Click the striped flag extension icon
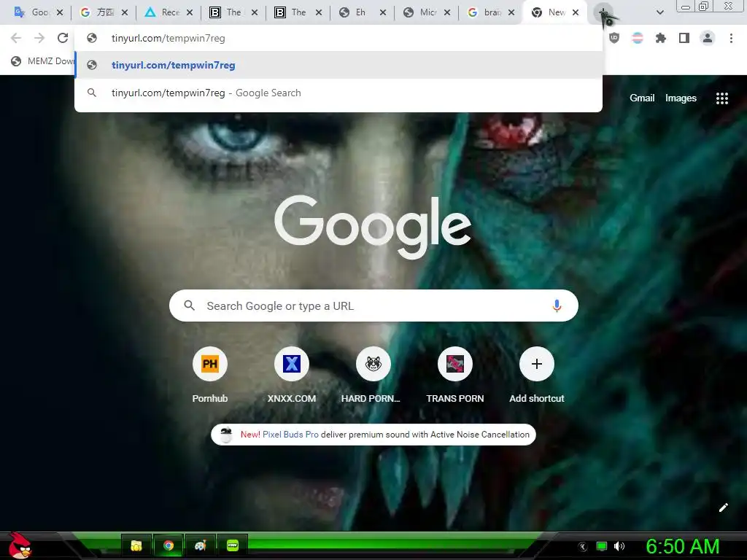This screenshot has width=747, height=560. pos(638,38)
